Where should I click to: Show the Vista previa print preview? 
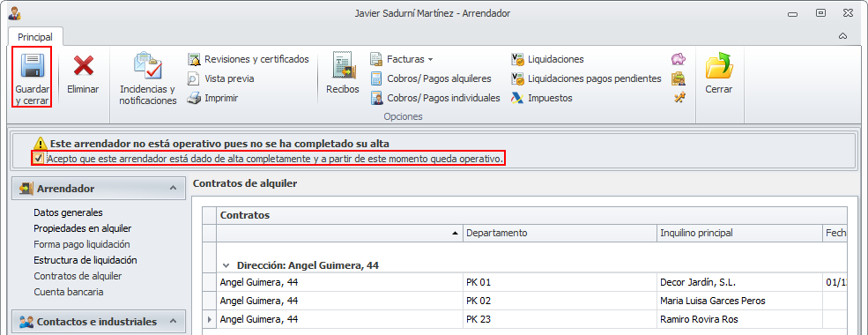pyautogui.click(x=220, y=78)
